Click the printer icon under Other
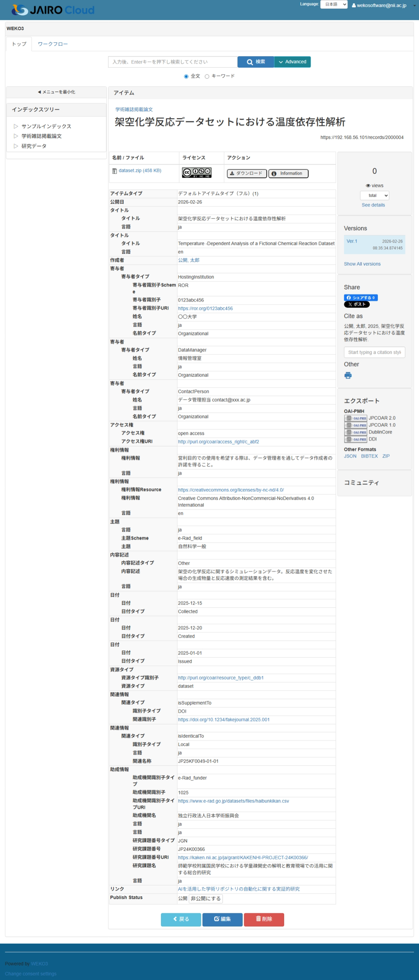Image resolution: width=419 pixels, height=980 pixels. coord(348,376)
